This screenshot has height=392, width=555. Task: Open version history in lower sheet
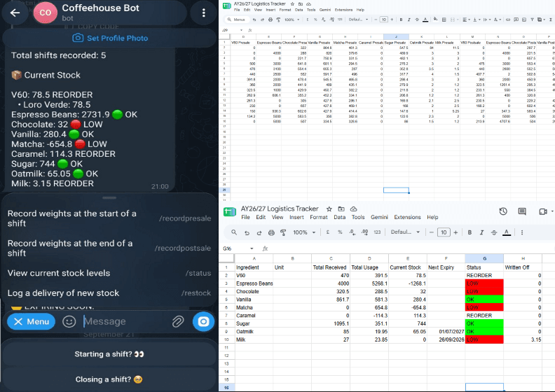(x=503, y=211)
